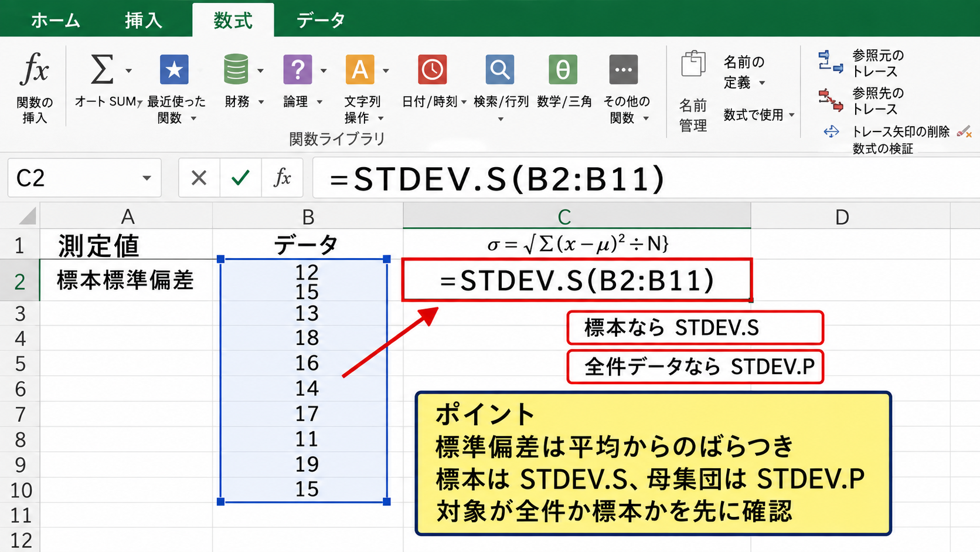The width and height of the screenshot is (980, 552).
Task: Expand the 検索/行列 dropdown arrow
Action: tap(501, 119)
